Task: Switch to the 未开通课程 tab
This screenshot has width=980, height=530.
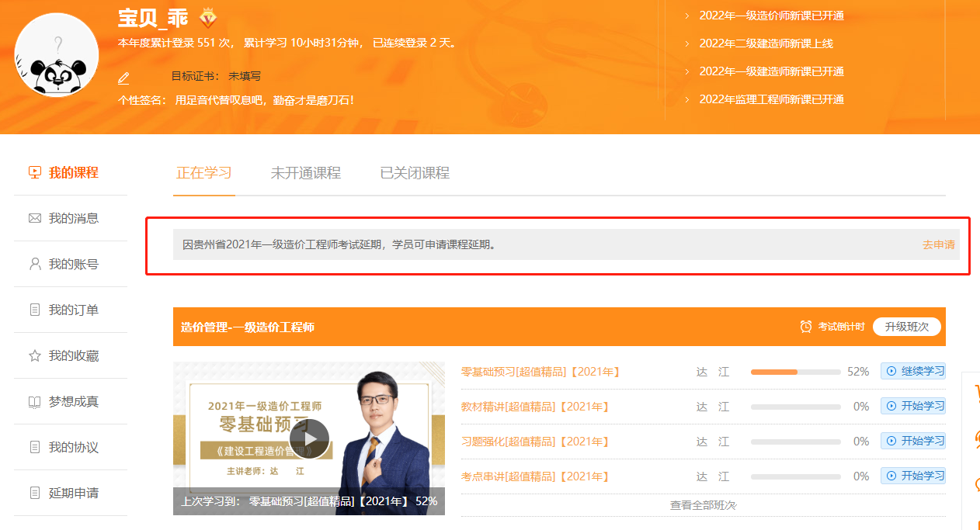Action: tap(305, 173)
